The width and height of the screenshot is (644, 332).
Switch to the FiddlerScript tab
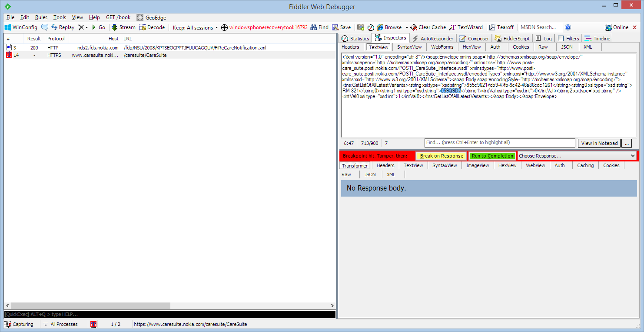point(512,39)
